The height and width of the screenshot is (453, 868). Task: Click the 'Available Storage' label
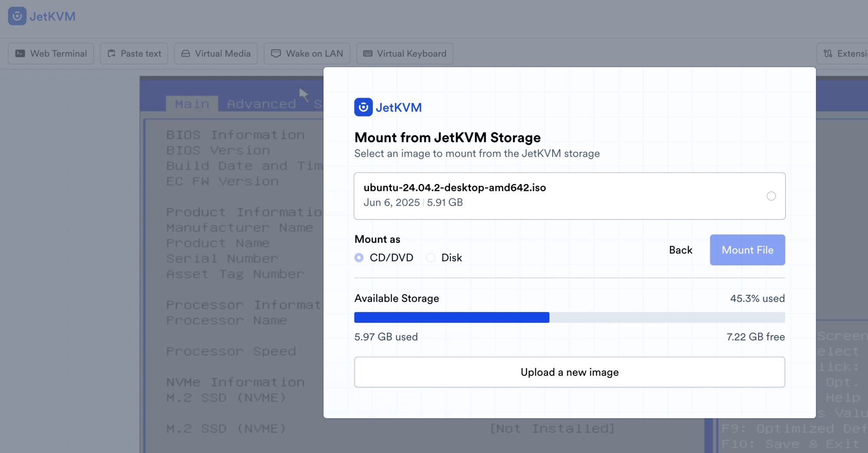(397, 299)
